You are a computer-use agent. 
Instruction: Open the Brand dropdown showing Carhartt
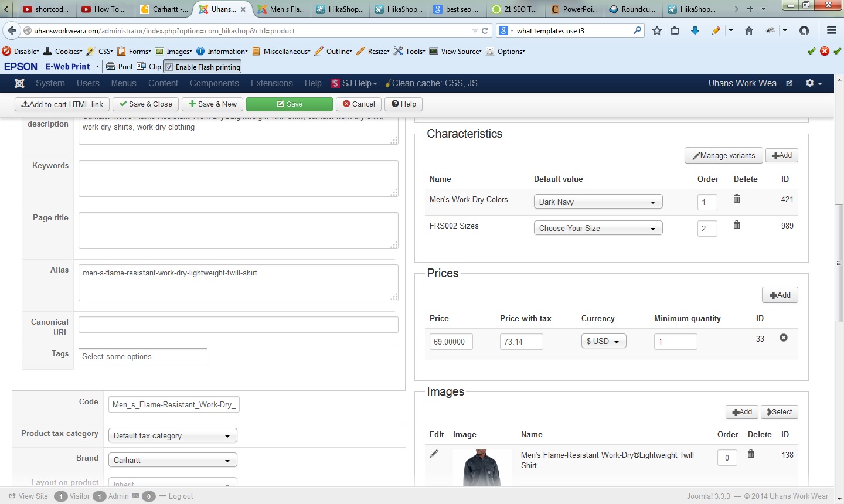pyautogui.click(x=173, y=460)
